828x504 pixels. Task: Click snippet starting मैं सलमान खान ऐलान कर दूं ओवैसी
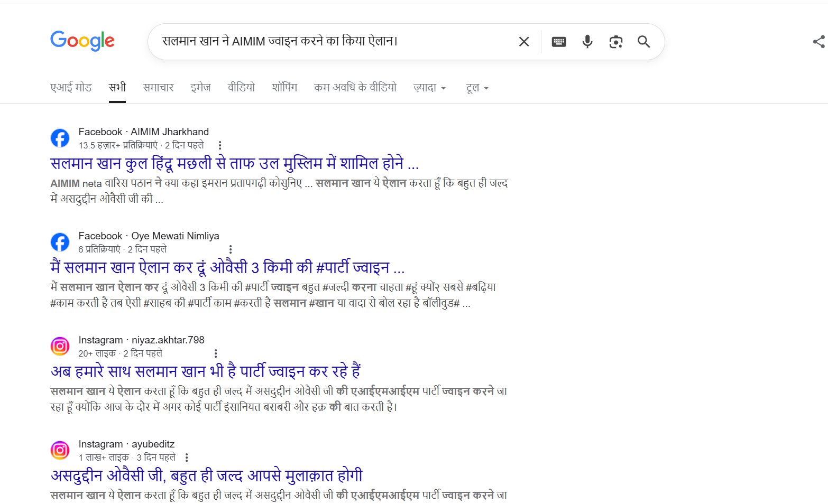point(273,295)
